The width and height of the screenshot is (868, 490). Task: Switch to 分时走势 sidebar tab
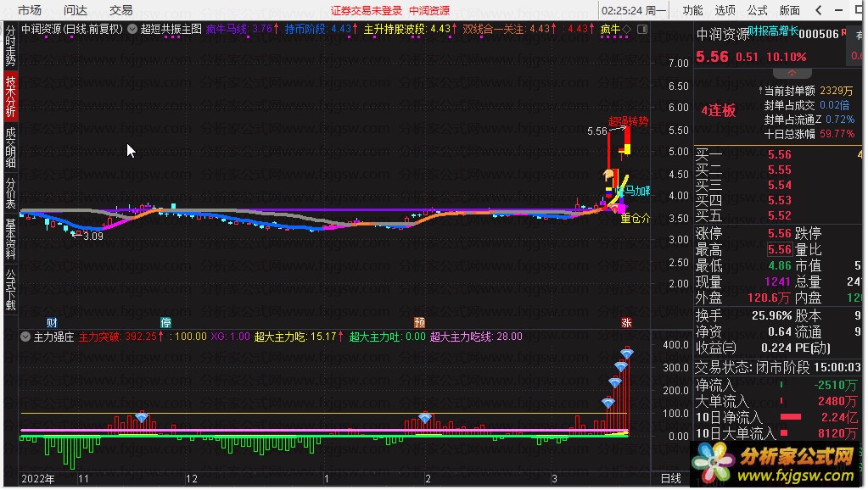coord(10,45)
